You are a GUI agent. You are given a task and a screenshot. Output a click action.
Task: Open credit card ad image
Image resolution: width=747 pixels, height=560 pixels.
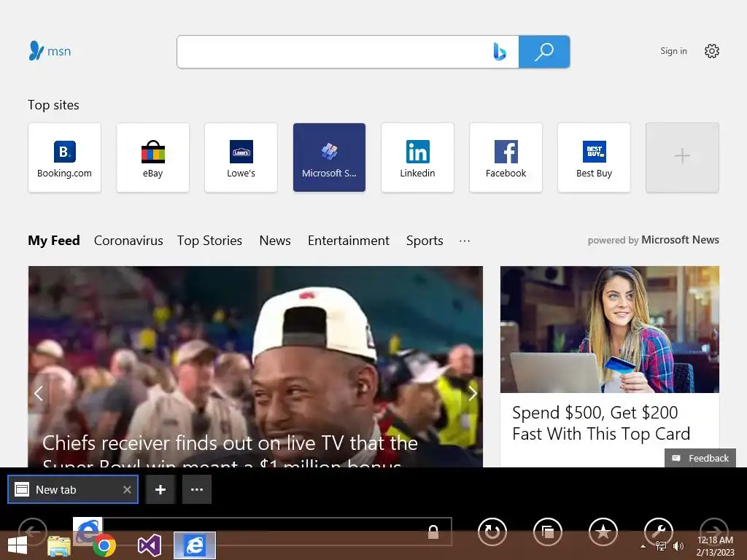pos(610,330)
